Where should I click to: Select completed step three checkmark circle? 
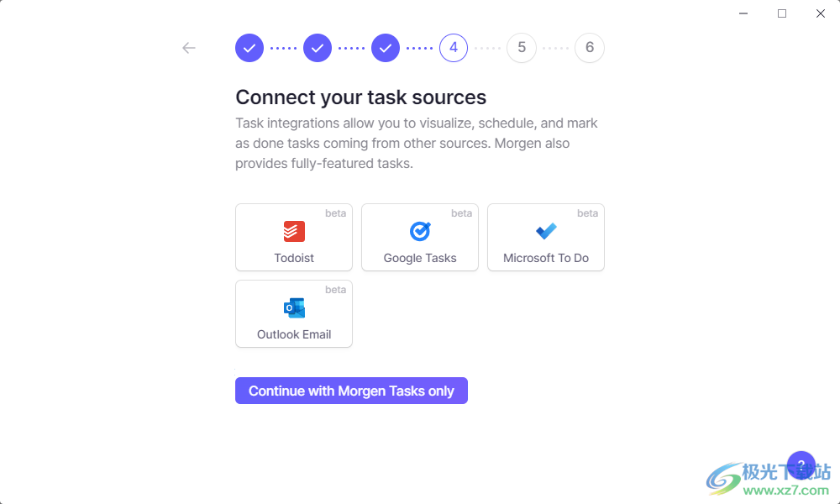pos(386,48)
